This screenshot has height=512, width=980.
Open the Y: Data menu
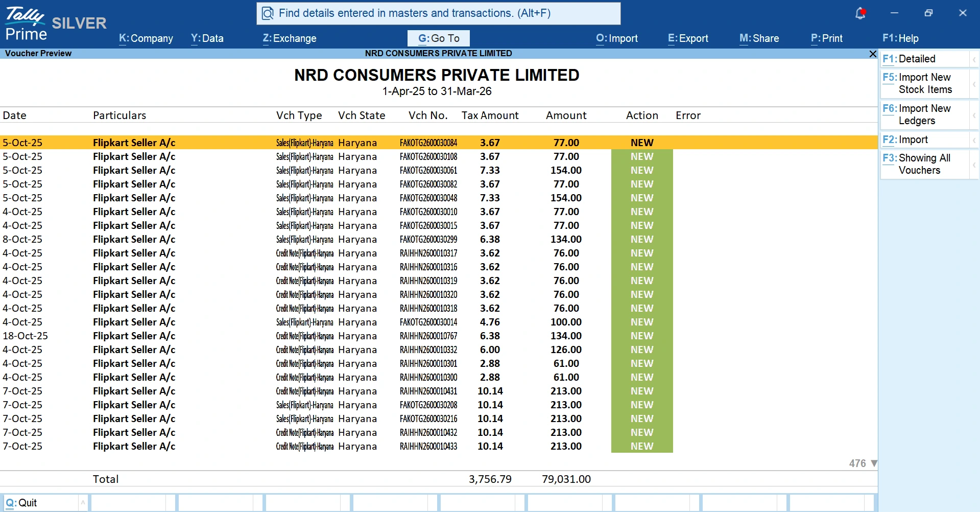coord(206,38)
